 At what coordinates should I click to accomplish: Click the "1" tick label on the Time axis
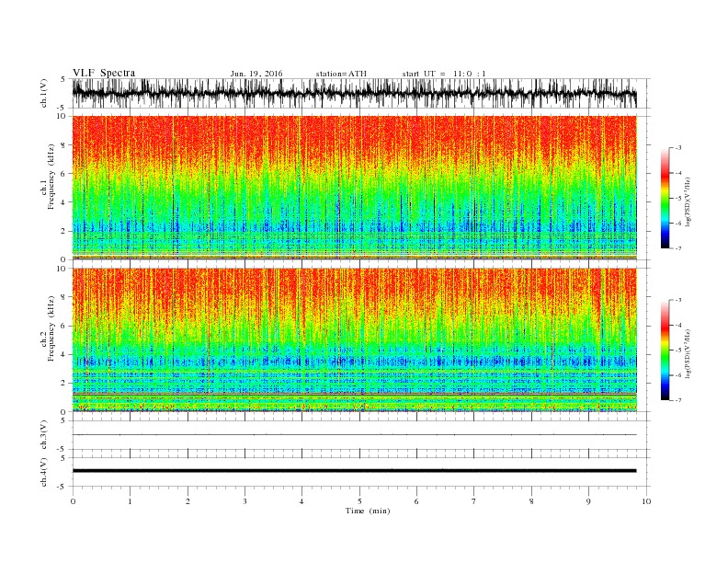[130, 501]
